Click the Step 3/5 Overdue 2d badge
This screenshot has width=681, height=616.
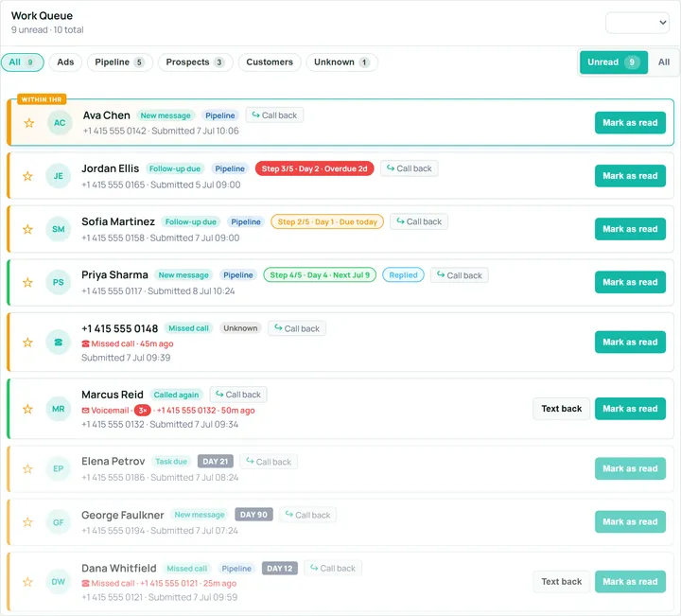314,168
